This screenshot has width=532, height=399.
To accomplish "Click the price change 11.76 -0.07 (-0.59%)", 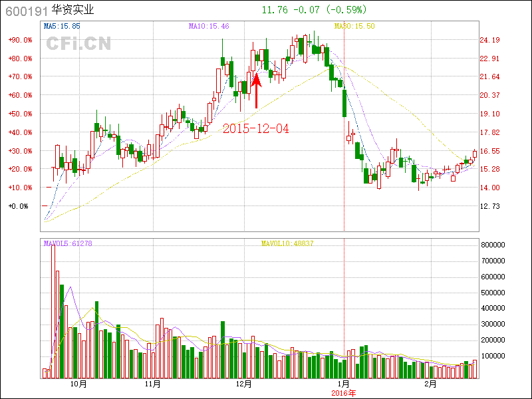I will (x=313, y=10).
